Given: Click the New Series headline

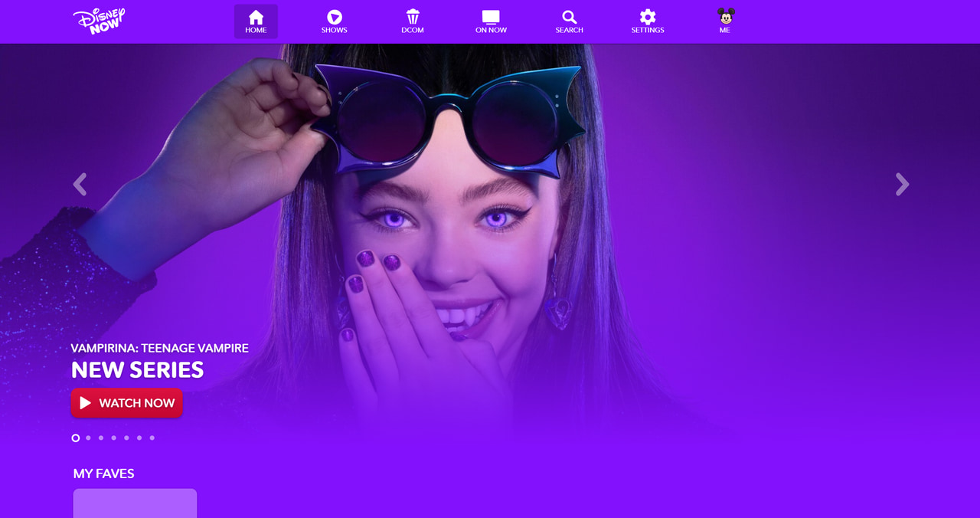Looking at the screenshot, I should click(138, 370).
